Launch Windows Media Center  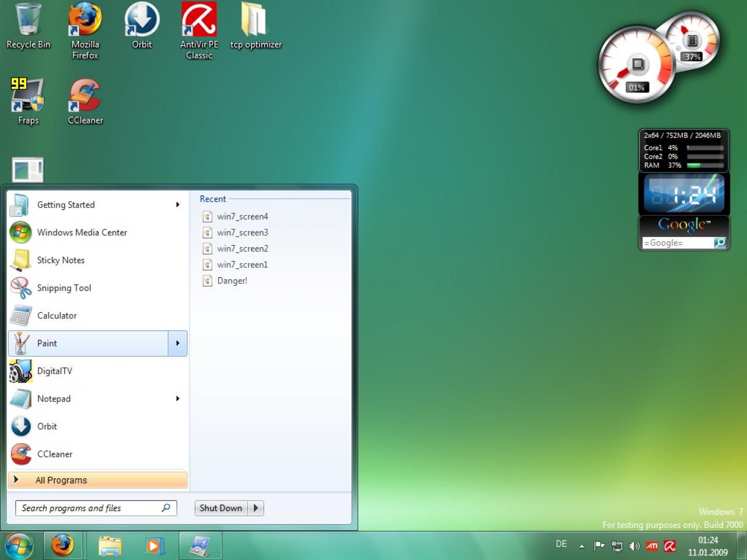[x=97, y=232]
